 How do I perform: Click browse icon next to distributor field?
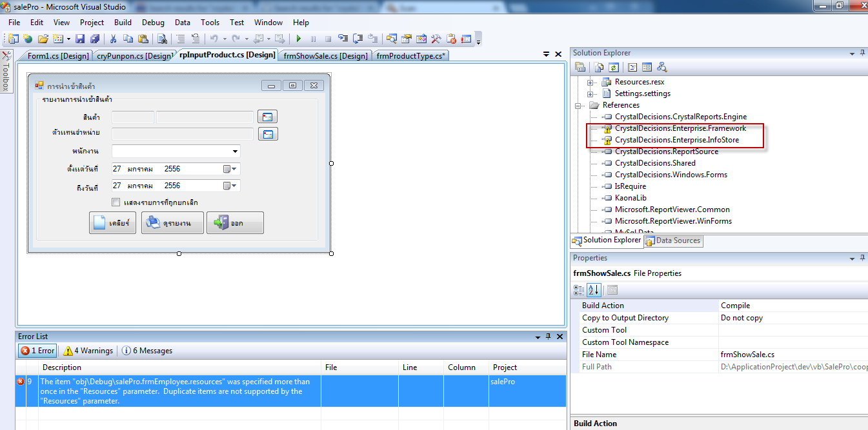coord(268,134)
